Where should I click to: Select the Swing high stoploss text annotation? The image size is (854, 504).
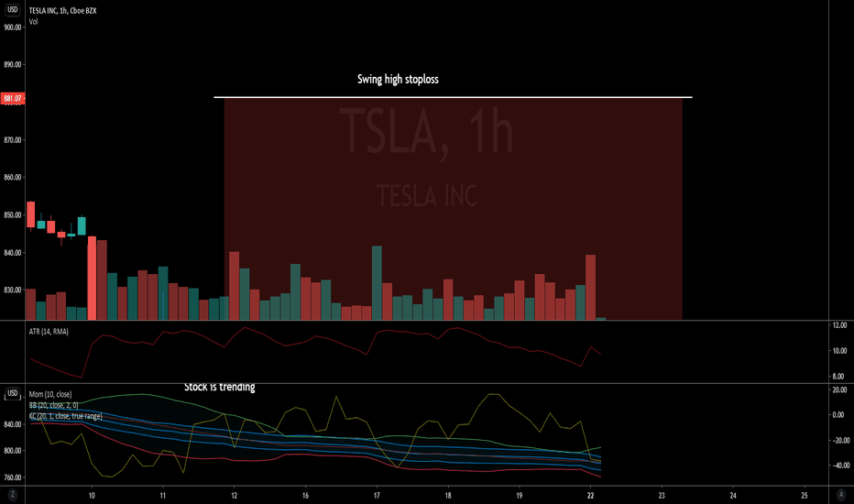tap(398, 79)
